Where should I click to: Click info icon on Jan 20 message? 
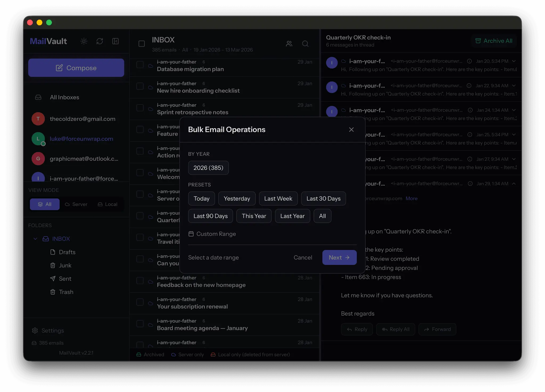click(469, 61)
